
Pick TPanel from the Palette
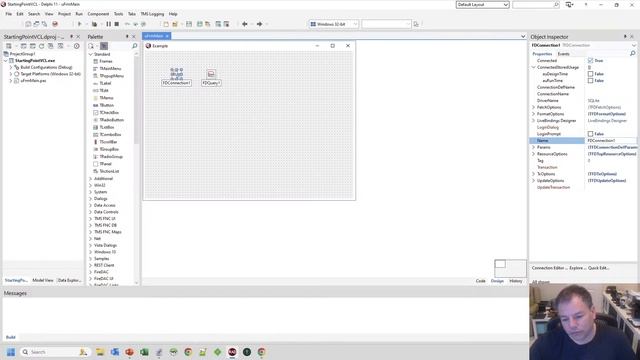(102, 164)
